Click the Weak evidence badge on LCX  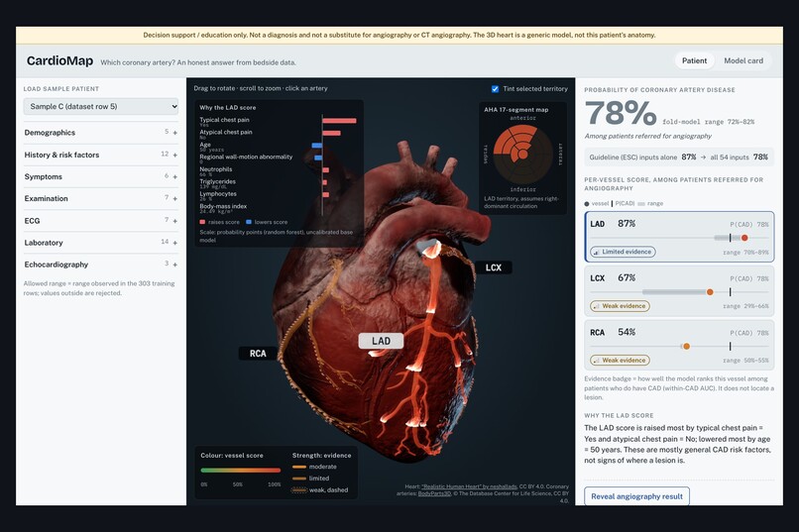pyautogui.click(x=620, y=306)
